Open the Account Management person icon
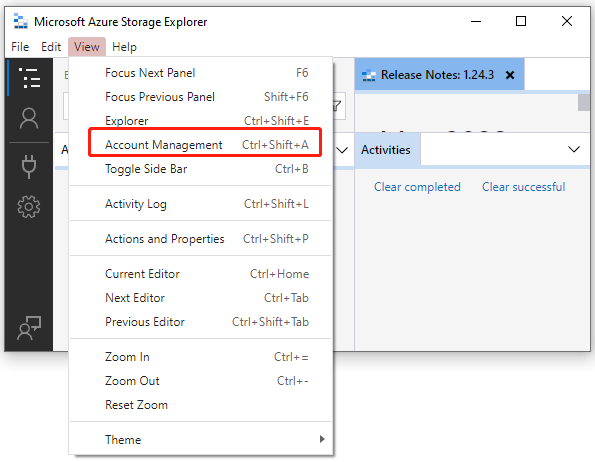The image size is (595, 462). (x=29, y=118)
